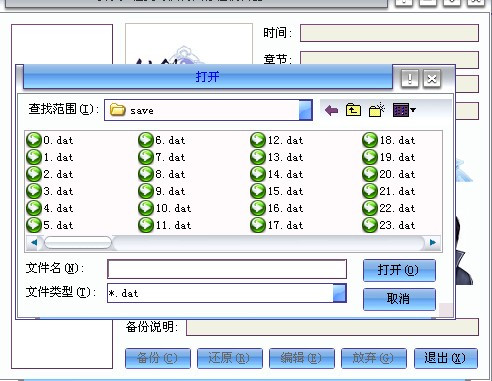Click the 6.dat file icon
The image size is (492, 381).
(146, 140)
